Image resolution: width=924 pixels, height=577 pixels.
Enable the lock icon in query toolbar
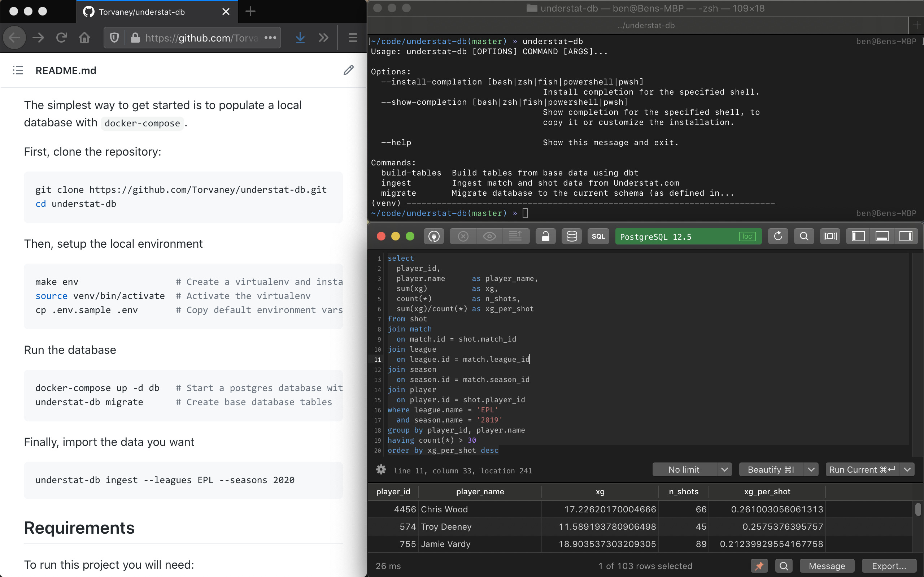545,236
